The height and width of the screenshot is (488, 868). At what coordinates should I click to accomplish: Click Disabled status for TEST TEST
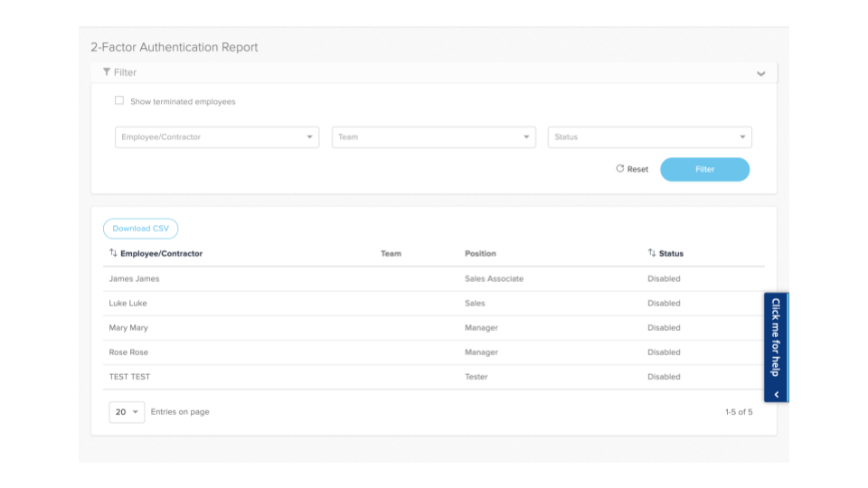tap(664, 377)
